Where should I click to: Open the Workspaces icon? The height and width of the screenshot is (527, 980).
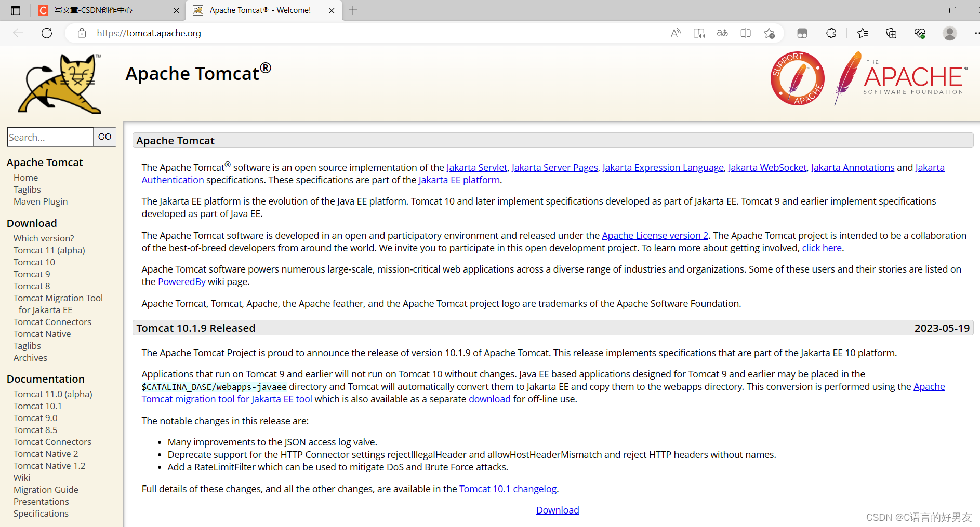[802, 33]
